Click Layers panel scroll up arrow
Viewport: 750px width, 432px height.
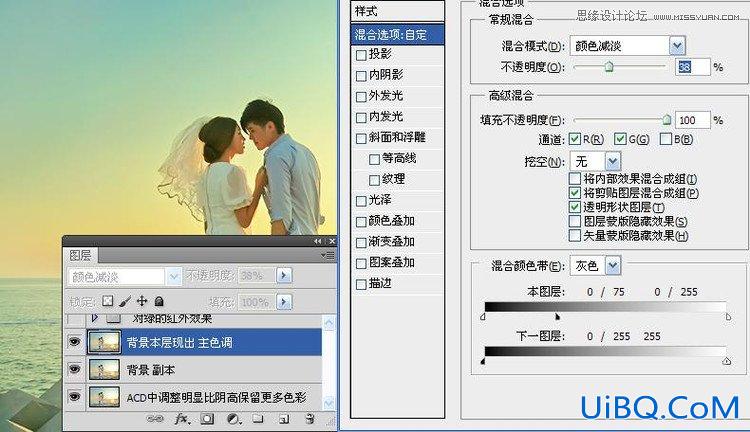329,323
